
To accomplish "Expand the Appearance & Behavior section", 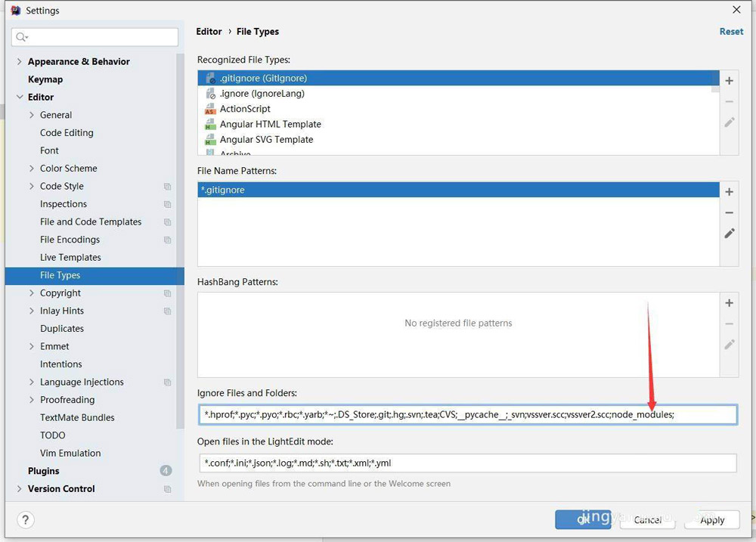I will pyautogui.click(x=19, y=61).
